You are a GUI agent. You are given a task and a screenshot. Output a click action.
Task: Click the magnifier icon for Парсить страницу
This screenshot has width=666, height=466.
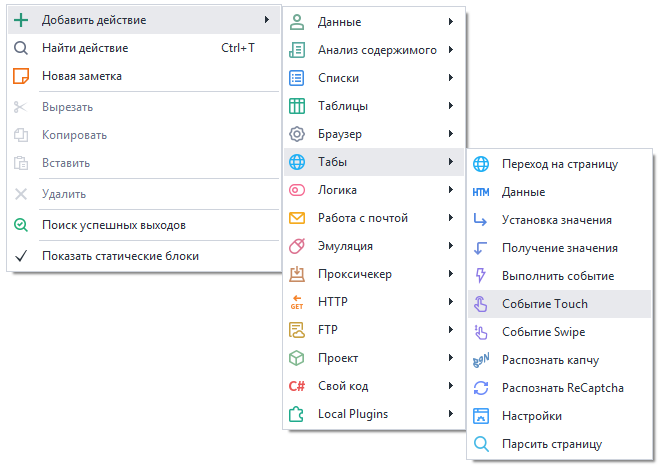tap(481, 444)
